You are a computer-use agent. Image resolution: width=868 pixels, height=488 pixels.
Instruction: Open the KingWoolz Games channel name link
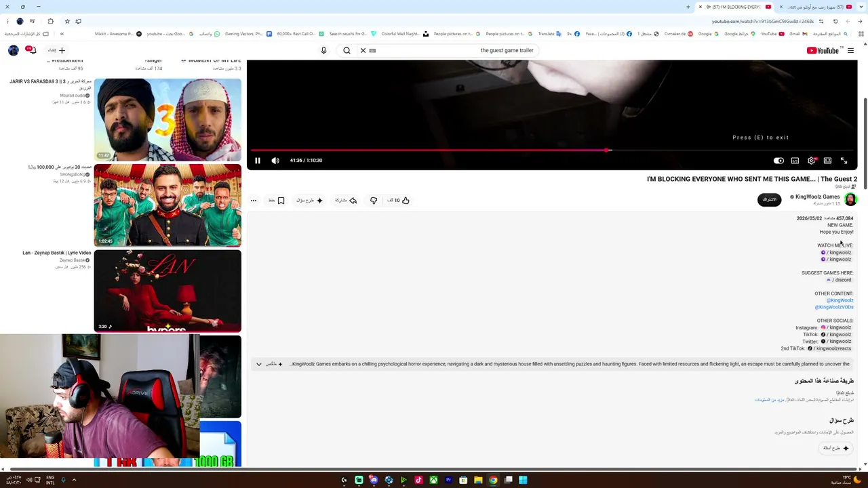(817, 197)
